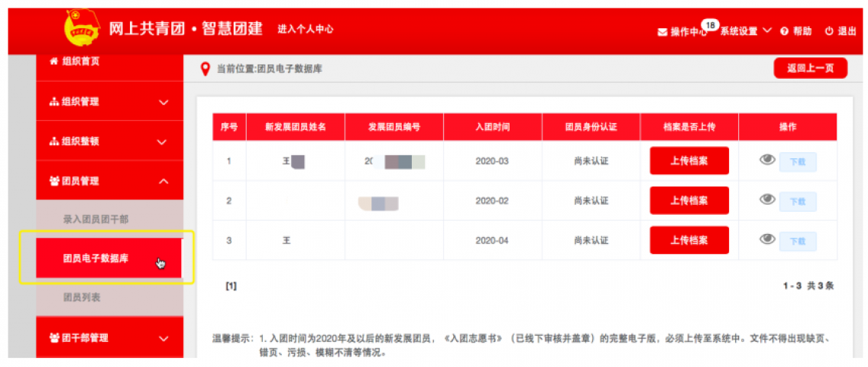Click the 退出 power icon
The width and height of the screenshot is (868, 367).
coord(828,31)
